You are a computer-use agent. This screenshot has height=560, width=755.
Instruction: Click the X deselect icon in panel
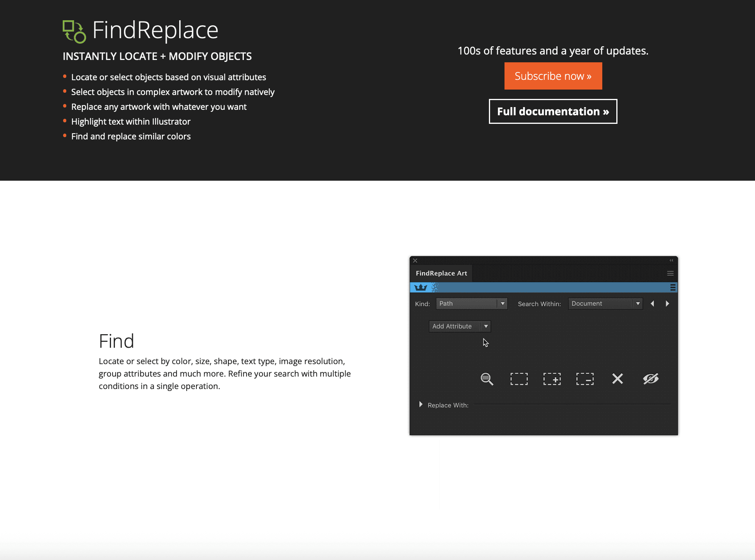point(617,379)
